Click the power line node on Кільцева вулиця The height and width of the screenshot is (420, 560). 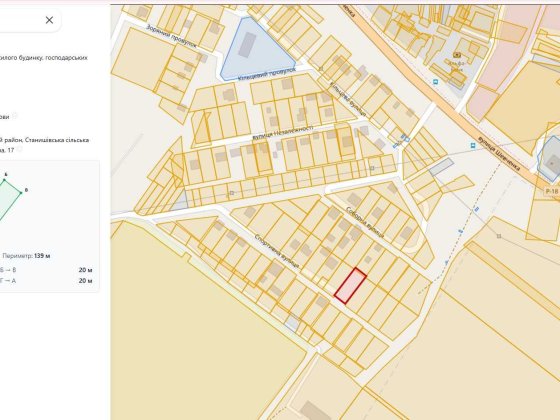[x=321, y=69]
